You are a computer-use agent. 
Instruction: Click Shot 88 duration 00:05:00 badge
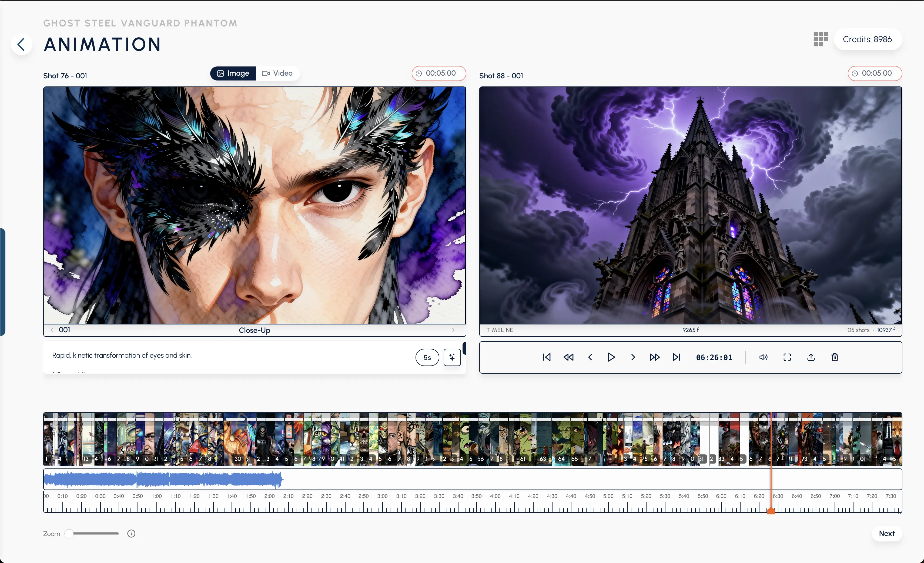pyautogui.click(x=875, y=73)
